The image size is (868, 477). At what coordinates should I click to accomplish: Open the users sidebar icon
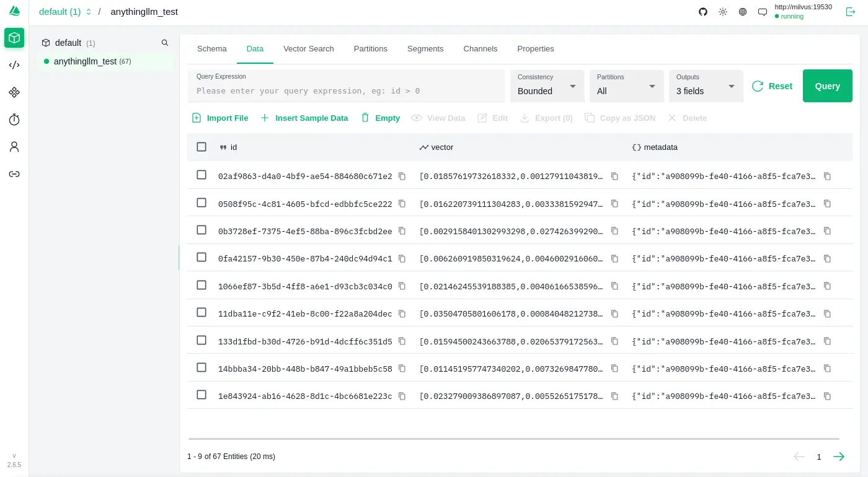[x=14, y=147]
